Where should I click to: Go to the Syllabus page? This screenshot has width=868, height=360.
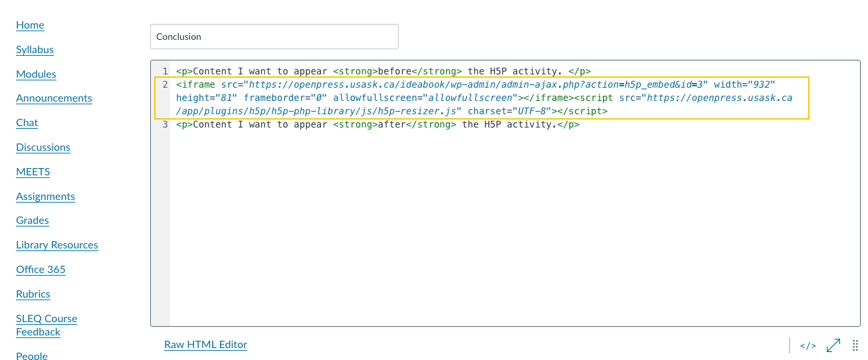click(35, 50)
